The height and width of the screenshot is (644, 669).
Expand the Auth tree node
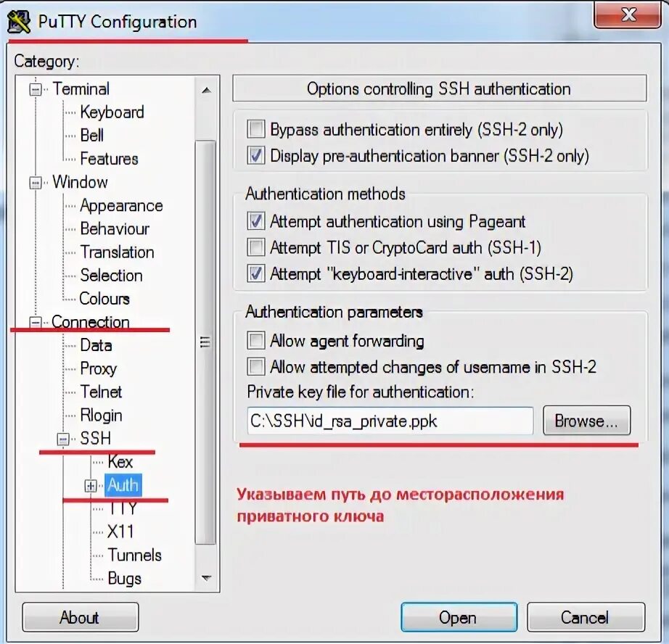91,485
